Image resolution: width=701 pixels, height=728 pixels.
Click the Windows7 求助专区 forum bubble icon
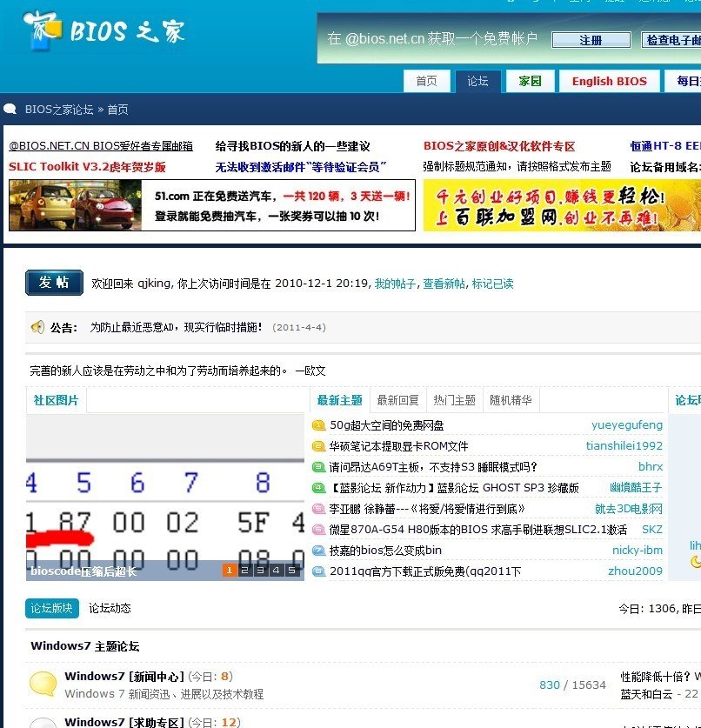pyautogui.click(x=43, y=723)
